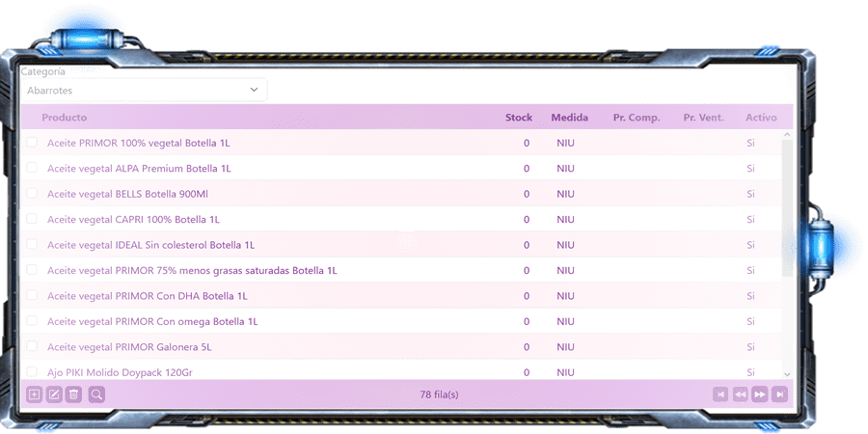
Task: Check the Aceite PRIMOR 100% vegetal row
Action: click(x=32, y=143)
